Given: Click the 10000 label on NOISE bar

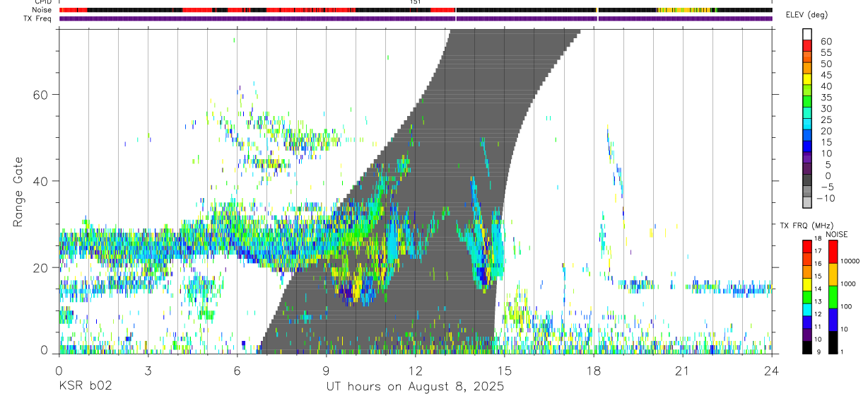Looking at the screenshot, I should tap(850, 261).
